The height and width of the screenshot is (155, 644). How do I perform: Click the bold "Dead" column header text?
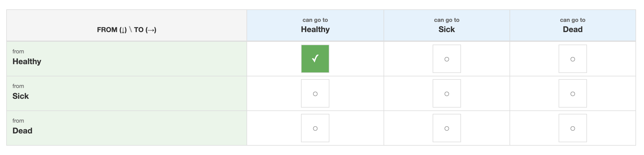click(x=573, y=30)
